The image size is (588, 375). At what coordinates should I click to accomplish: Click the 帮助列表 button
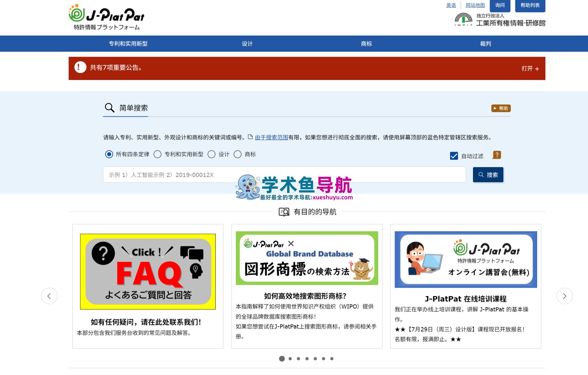tap(530, 5)
